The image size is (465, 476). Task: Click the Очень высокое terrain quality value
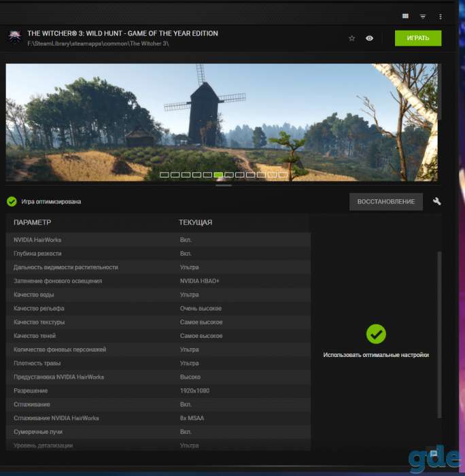tap(201, 309)
